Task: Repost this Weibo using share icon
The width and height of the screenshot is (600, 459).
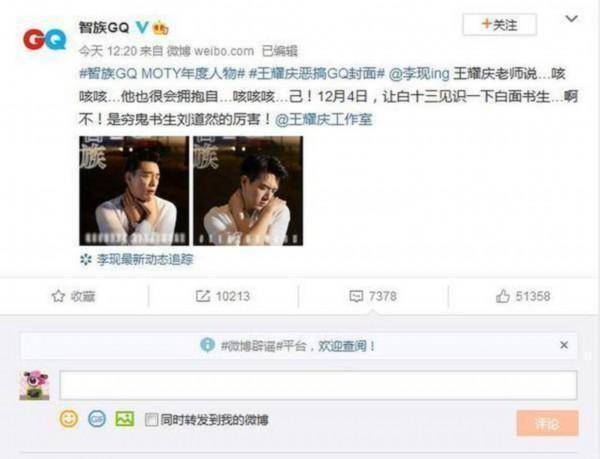Action: [203, 296]
